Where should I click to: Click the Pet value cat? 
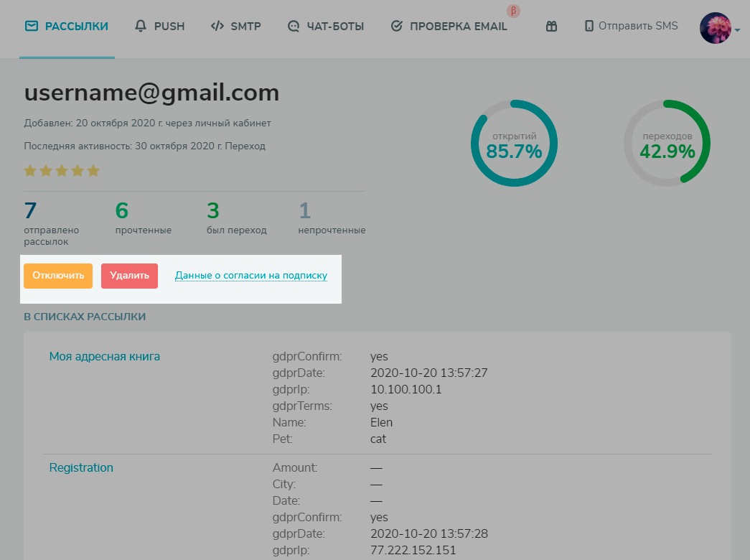378,439
